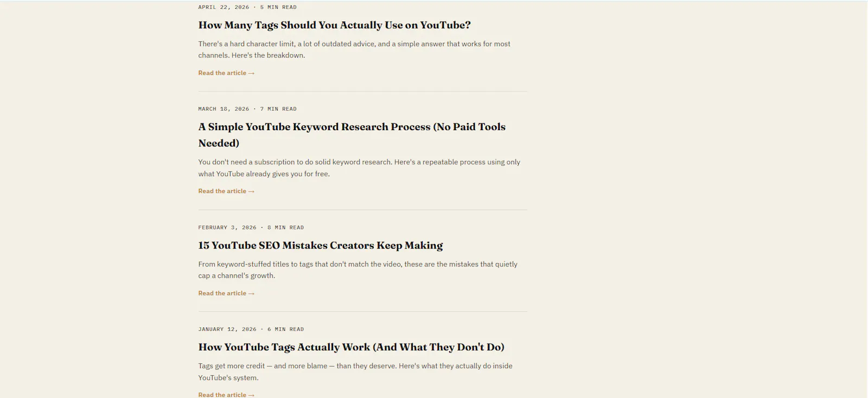Image resolution: width=868 pixels, height=398 pixels.
Task: Open 'How YouTube Tags Actually Work' article title
Action: point(351,347)
